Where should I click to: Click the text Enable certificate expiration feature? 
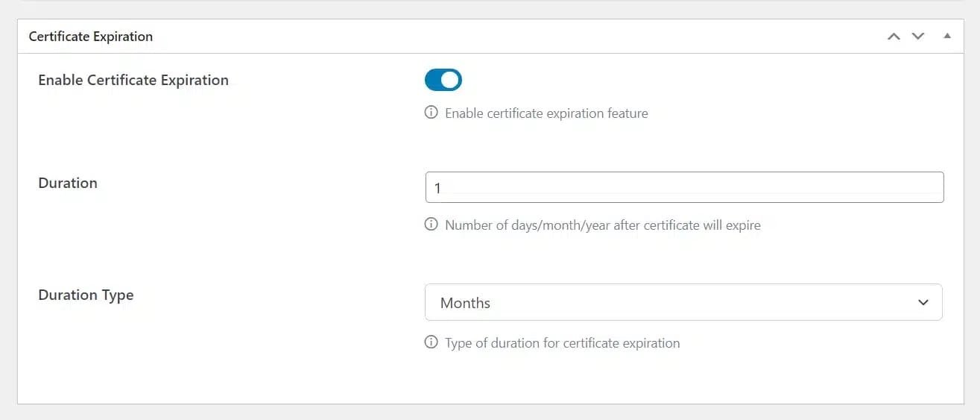[546, 113]
